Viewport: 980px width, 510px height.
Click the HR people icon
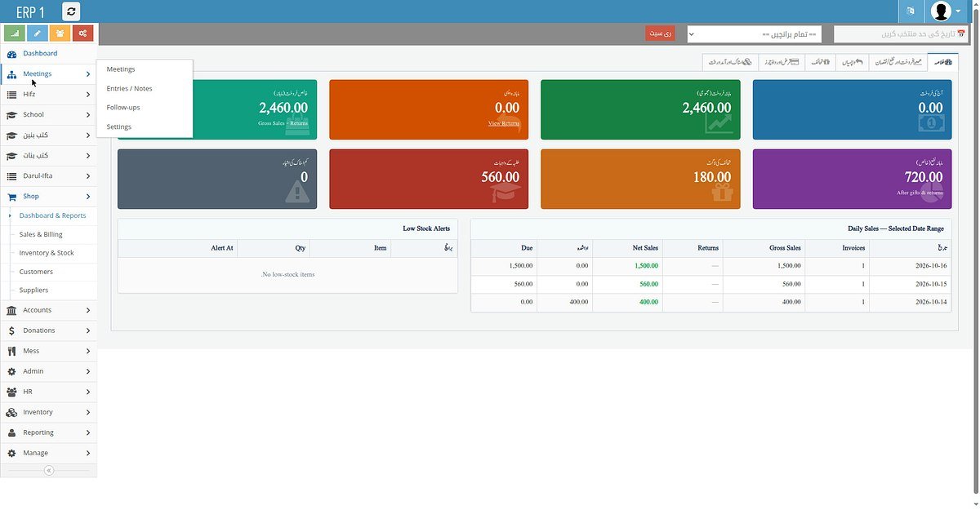pos(11,392)
